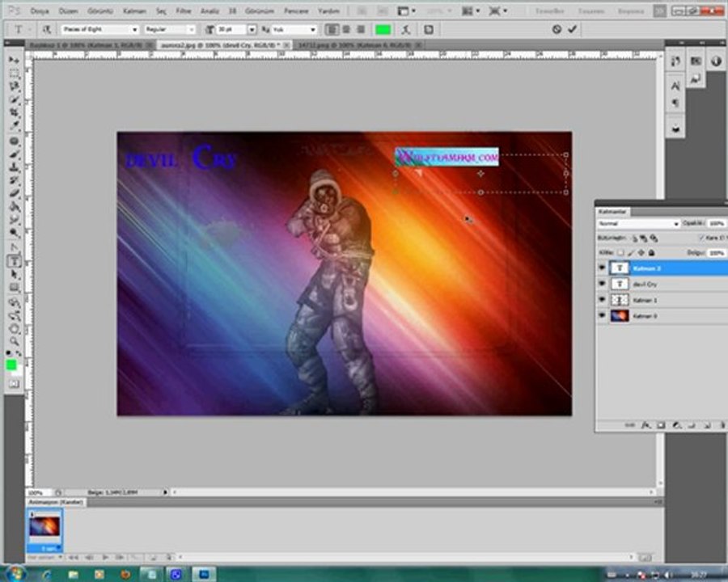The width and height of the screenshot is (728, 582).
Task: Hide the Katman 0 layer
Action: (602, 315)
